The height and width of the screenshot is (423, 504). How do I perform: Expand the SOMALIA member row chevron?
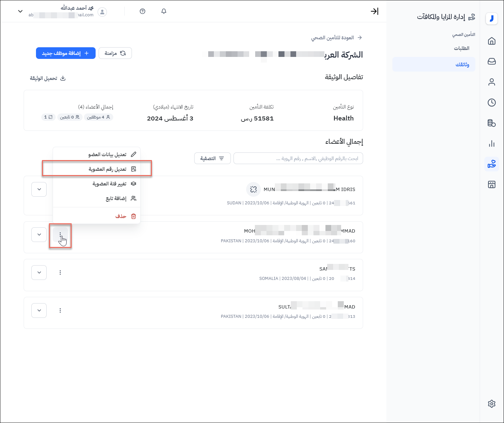pyautogui.click(x=39, y=273)
